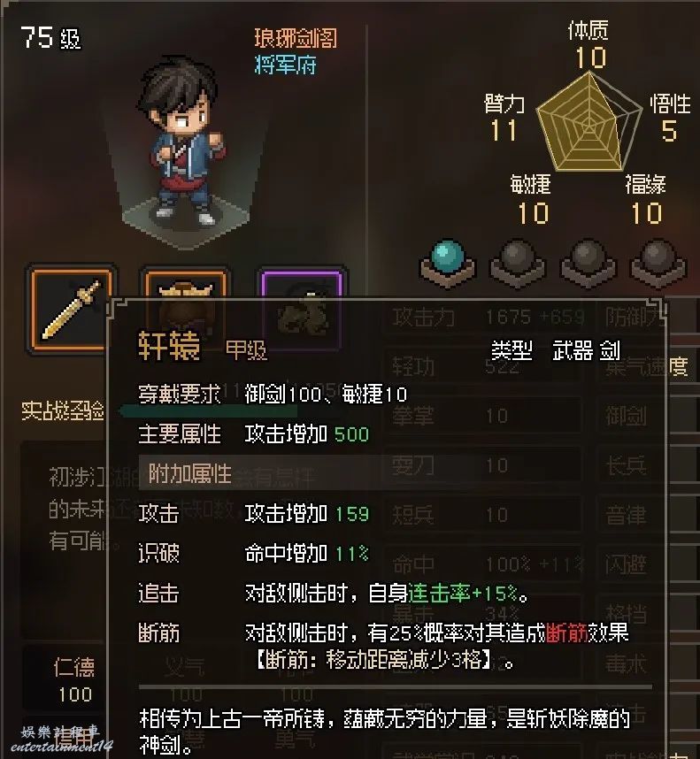Open the 琅琊剑阁 sect label
700x759 pixels.
tap(296, 38)
